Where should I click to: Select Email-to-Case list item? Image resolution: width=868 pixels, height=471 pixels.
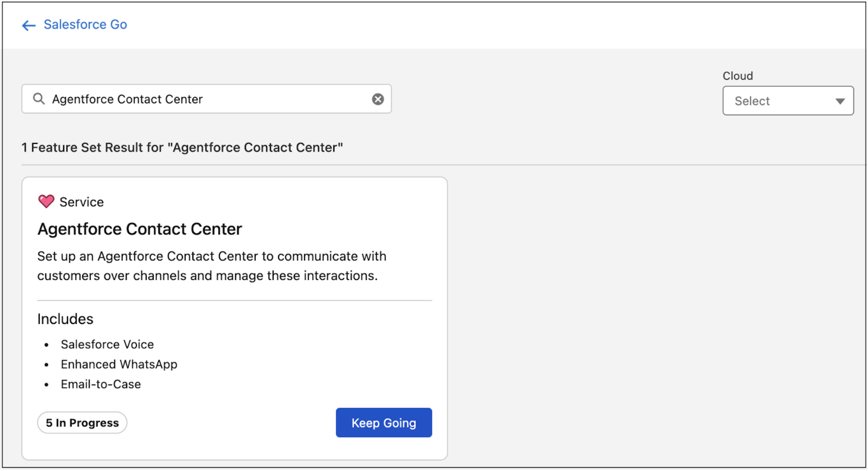pyautogui.click(x=101, y=384)
